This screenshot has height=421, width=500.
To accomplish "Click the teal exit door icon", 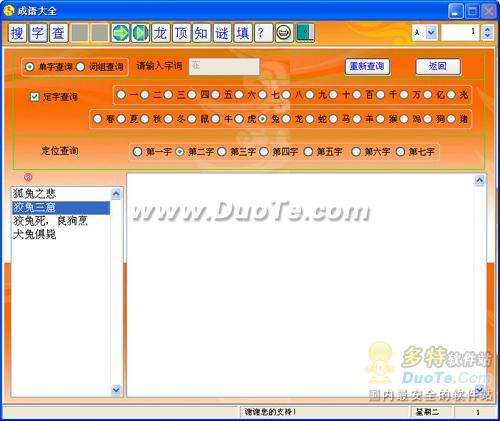I will coord(305,33).
